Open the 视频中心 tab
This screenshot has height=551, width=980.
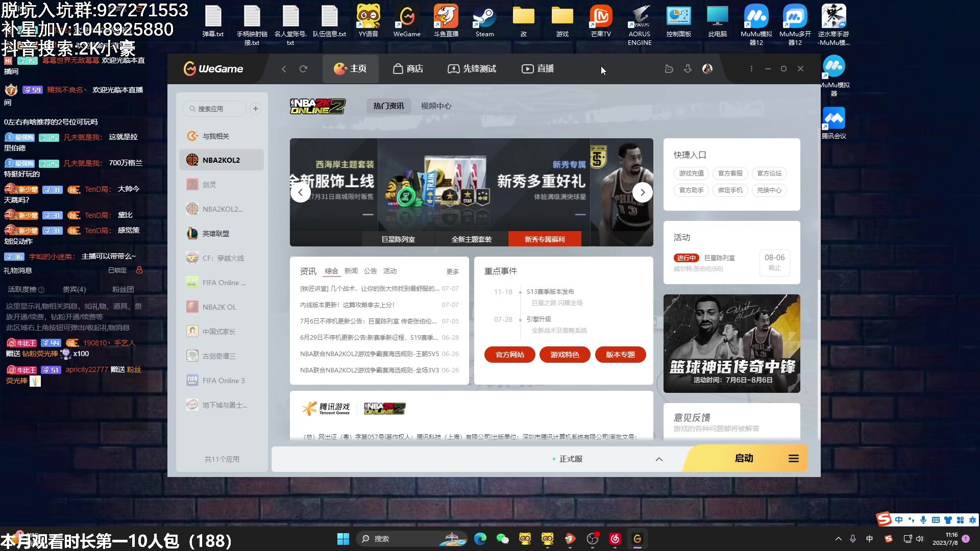[x=436, y=106]
